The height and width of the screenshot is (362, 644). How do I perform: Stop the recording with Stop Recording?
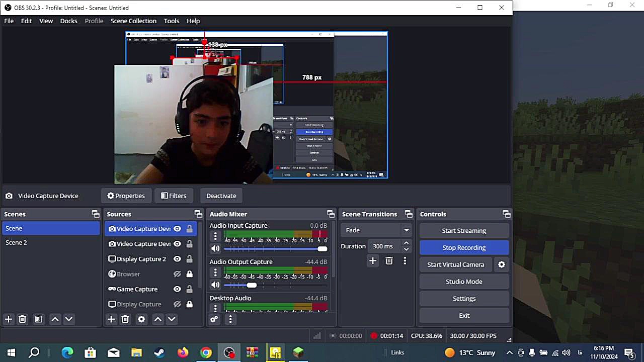click(464, 247)
